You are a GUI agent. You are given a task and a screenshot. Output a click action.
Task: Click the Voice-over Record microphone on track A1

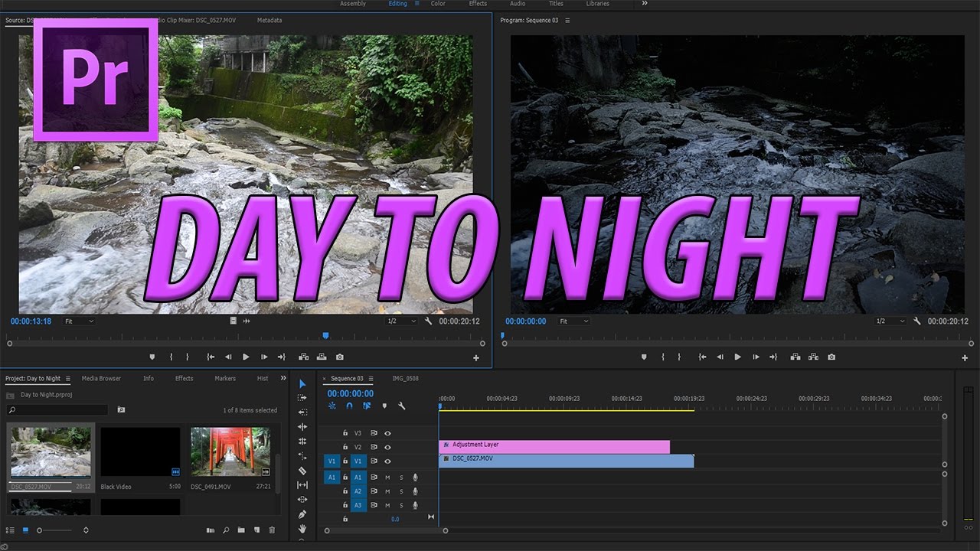click(415, 478)
